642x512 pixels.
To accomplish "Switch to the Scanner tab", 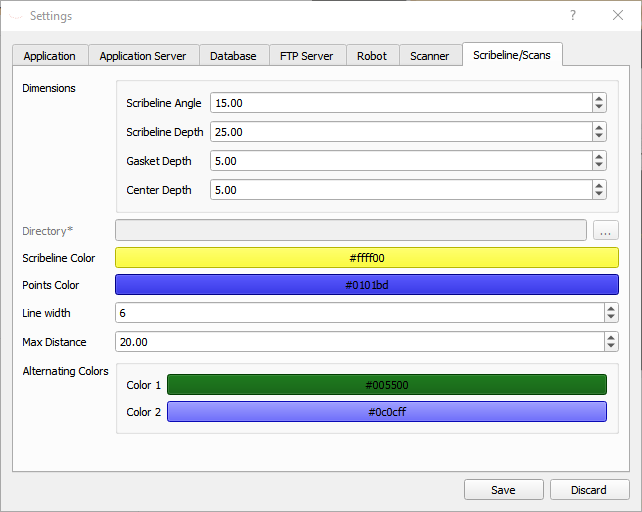I will point(430,56).
